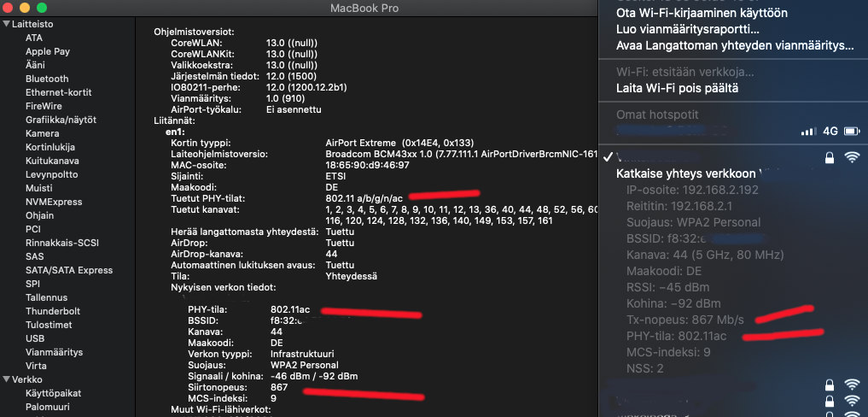Click the hotspot battery icon
The width and height of the screenshot is (868, 417).
click(x=852, y=132)
